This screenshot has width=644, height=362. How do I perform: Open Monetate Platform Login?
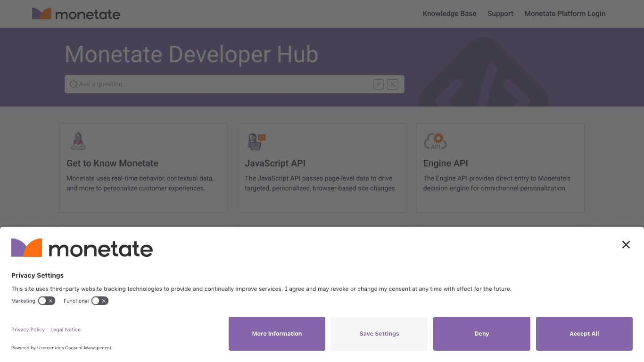[565, 14]
